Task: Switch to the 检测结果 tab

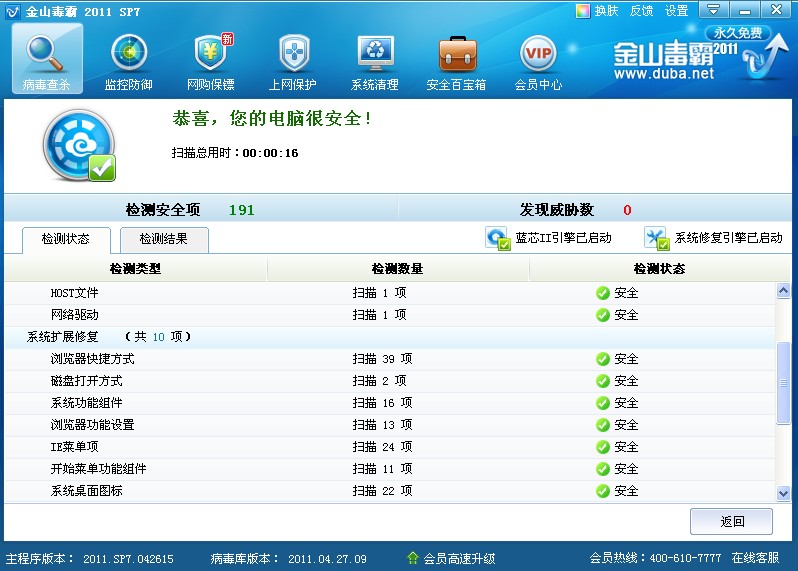Action: 164,239
